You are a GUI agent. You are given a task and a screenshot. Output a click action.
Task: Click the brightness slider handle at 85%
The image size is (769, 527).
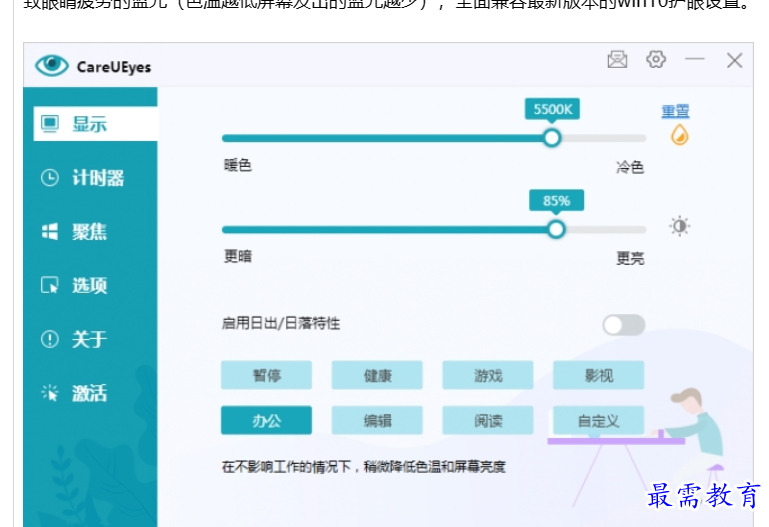coord(556,229)
